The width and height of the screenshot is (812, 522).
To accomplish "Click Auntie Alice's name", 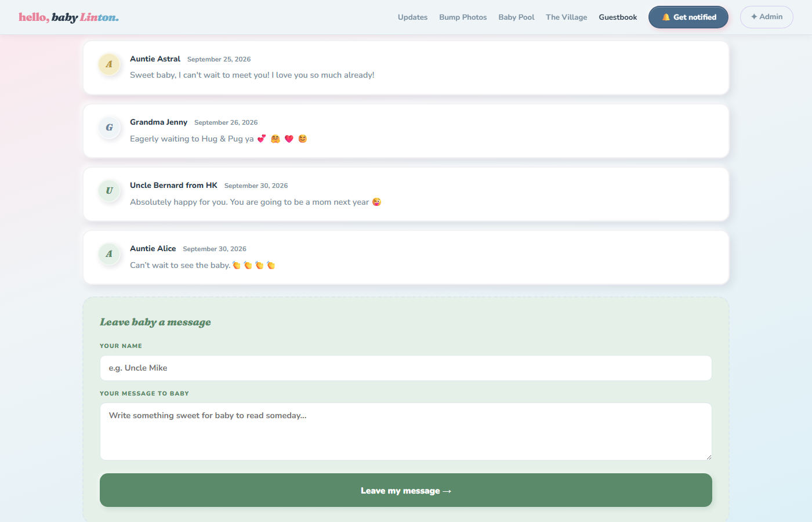I will click(153, 249).
